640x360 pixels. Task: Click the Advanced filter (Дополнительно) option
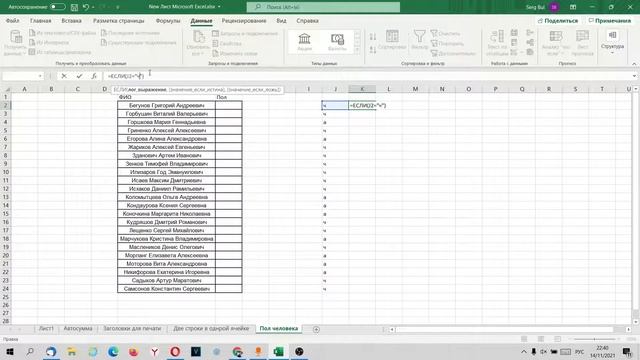click(453, 53)
